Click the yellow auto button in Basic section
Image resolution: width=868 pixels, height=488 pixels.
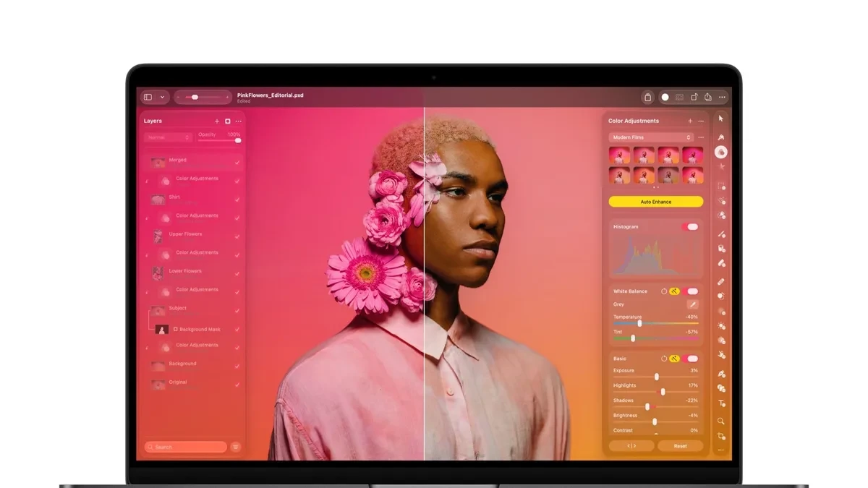675,359
